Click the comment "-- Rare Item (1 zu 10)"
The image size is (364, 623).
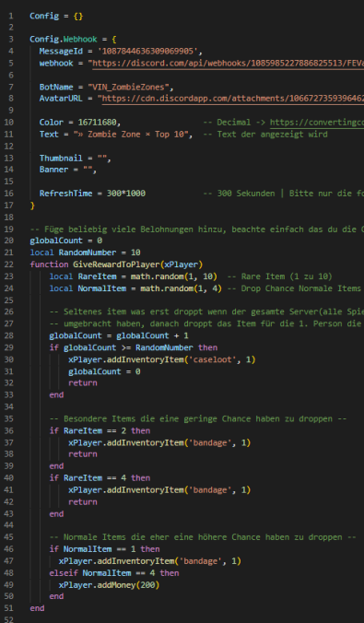(x=279, y=276)
